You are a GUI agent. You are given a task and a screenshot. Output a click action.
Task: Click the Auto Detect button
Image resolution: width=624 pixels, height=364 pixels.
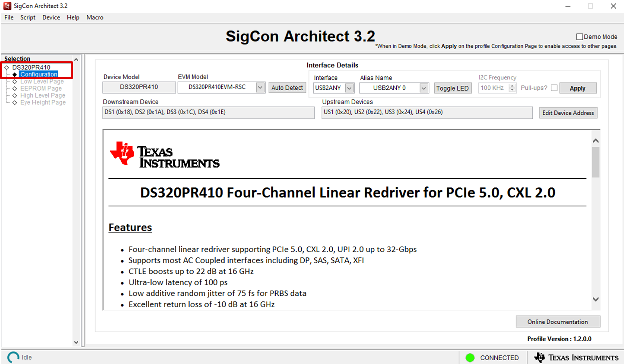(x=287, y=88)
